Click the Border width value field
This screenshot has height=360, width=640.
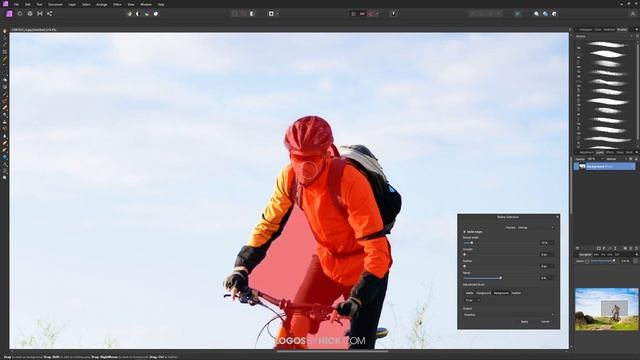[545, 243]
